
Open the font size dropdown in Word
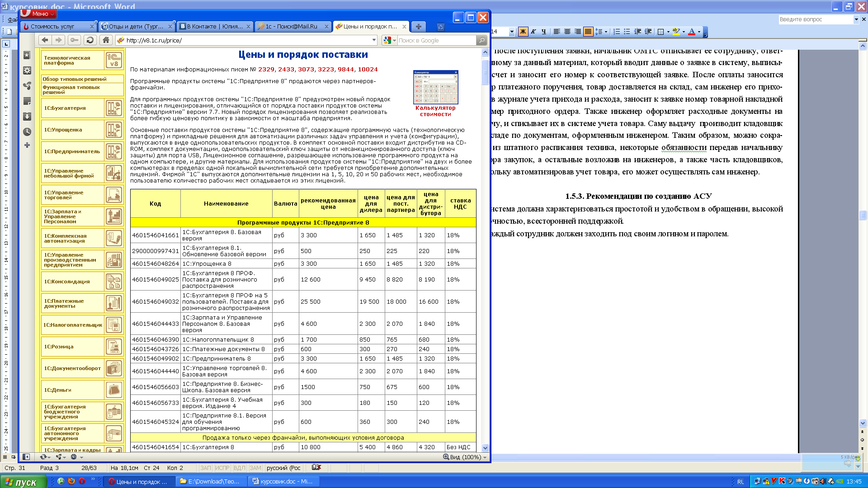[512, 32]
